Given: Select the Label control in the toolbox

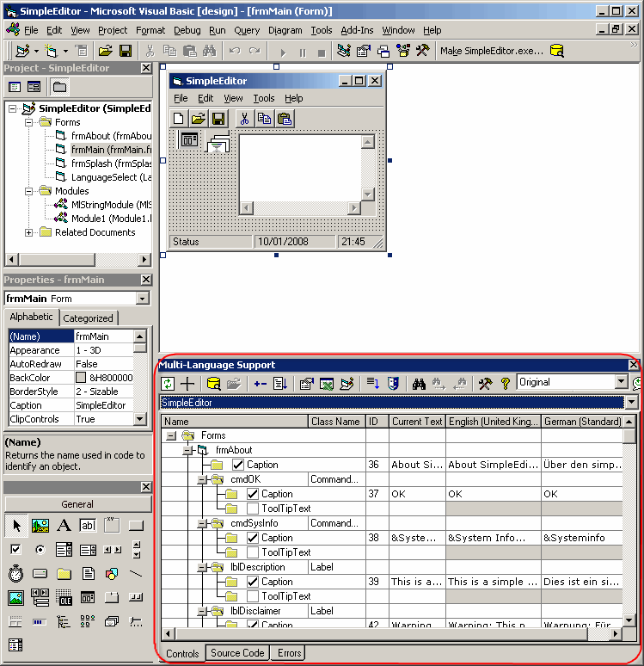Looking at the screenshot, I should (64, 526).
